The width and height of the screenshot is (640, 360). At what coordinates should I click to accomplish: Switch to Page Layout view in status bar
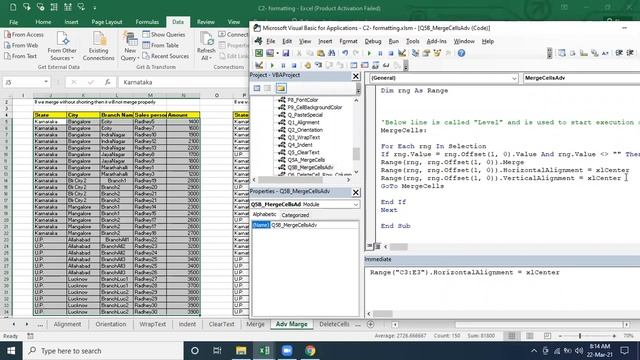coord(530,336)
